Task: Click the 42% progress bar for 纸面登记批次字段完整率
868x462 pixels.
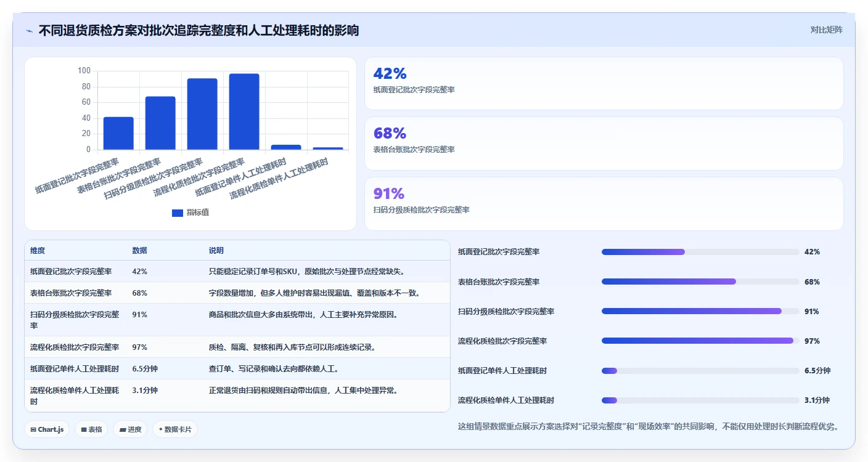Action: coord(700,252)
